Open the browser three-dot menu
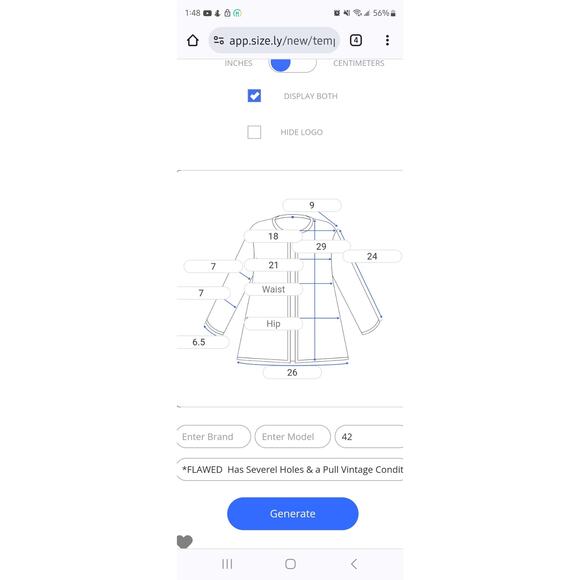This screenshot has width=580, height=580. 387,40
